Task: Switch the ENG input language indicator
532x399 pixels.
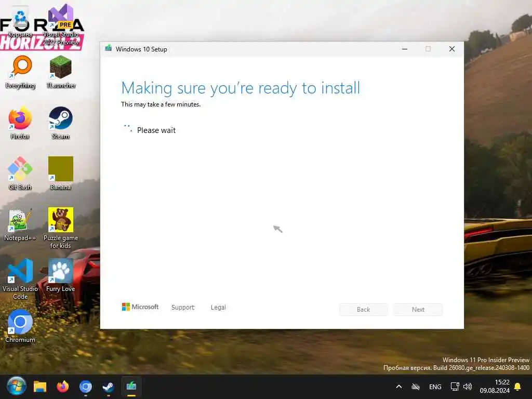Action: click(x=435, y=387)
